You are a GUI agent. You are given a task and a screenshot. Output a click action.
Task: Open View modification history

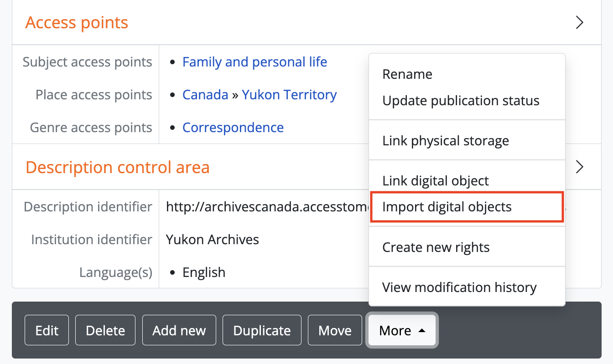[x=459, y=287]
